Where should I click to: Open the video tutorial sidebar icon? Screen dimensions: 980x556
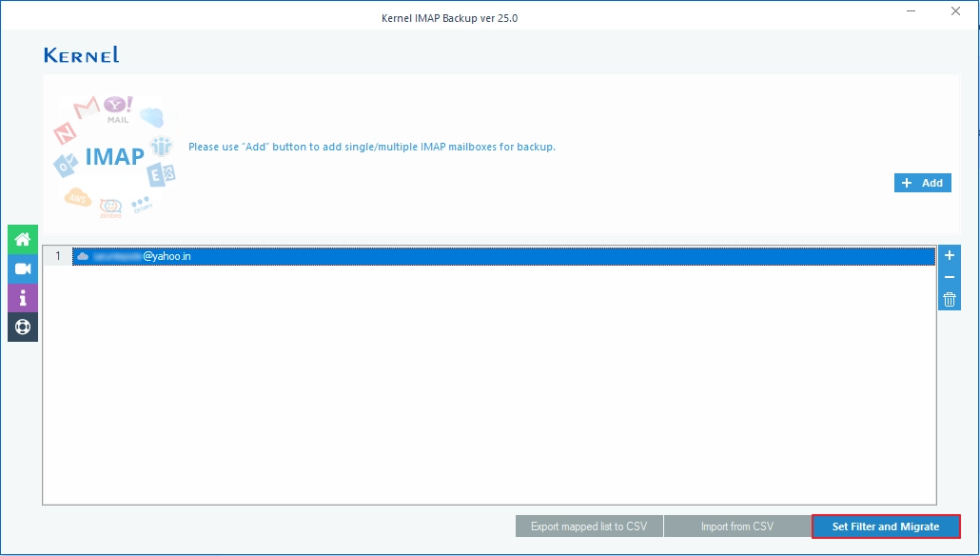[23, 268]
